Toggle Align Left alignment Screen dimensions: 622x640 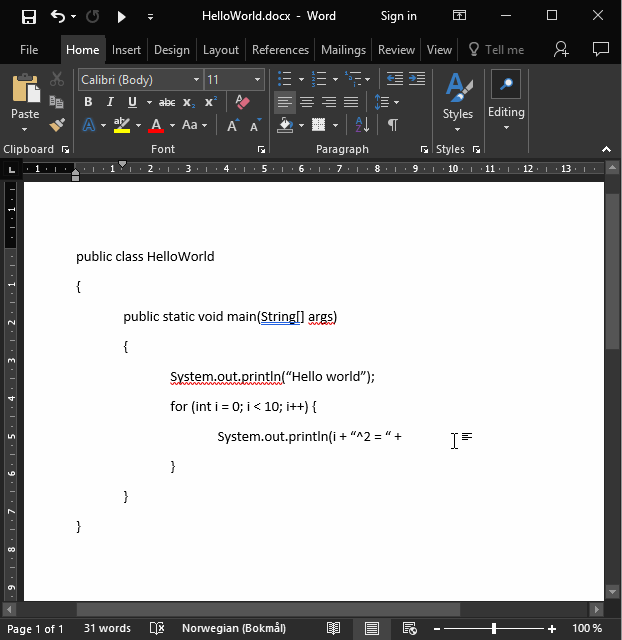[x=284, y=102]
